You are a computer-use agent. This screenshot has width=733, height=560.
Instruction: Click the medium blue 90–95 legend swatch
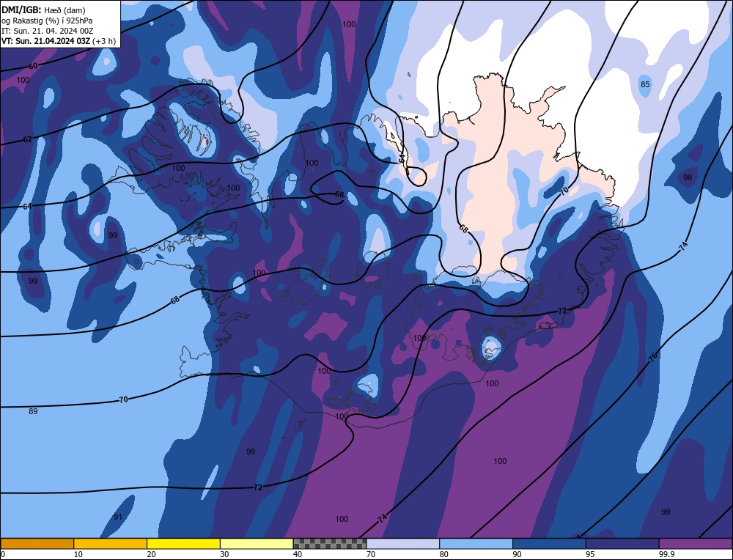pyautogui.click(x=549, y=543)
